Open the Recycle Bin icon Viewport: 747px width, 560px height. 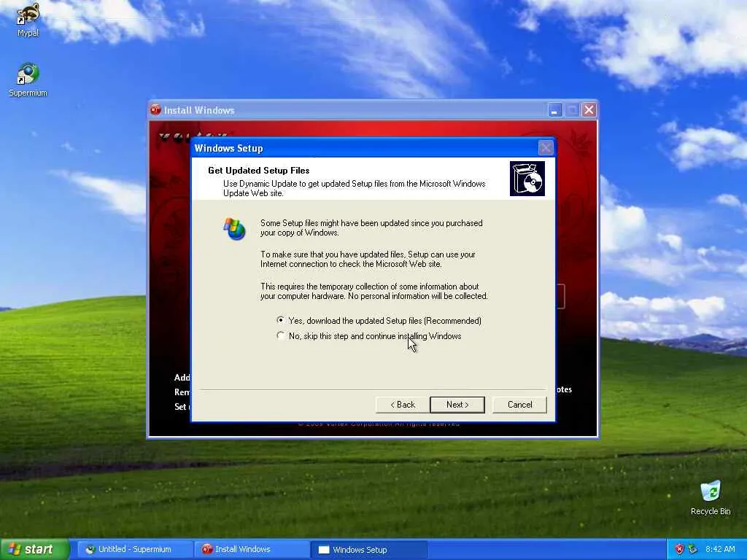pos(711,497)
